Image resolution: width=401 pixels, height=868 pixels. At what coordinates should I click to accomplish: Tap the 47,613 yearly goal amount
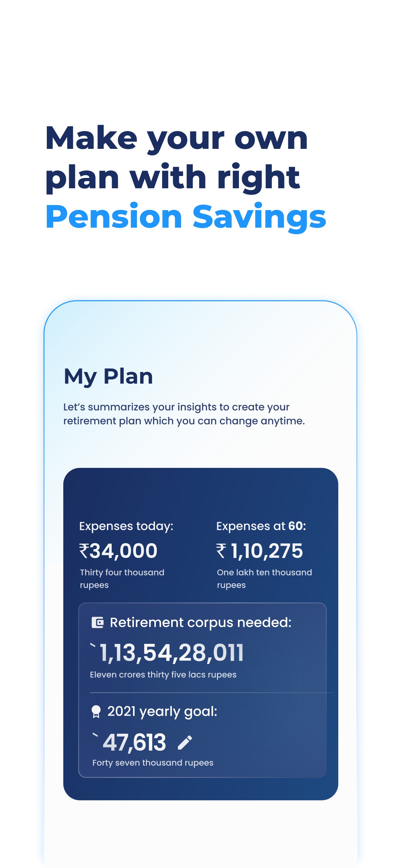[134, 742]
